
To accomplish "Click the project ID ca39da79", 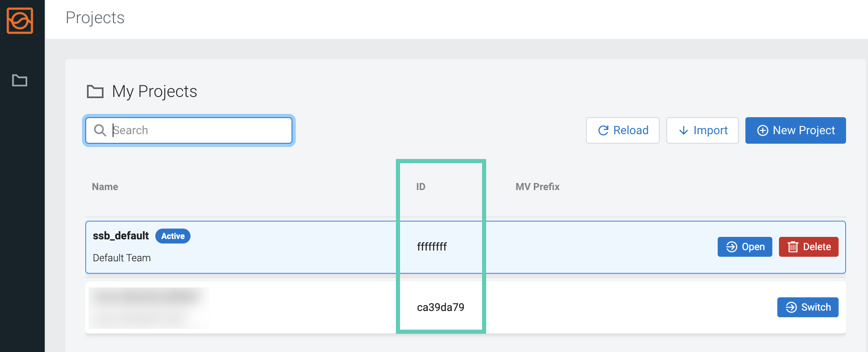I will pyautogui.click(x=441, y=307).
